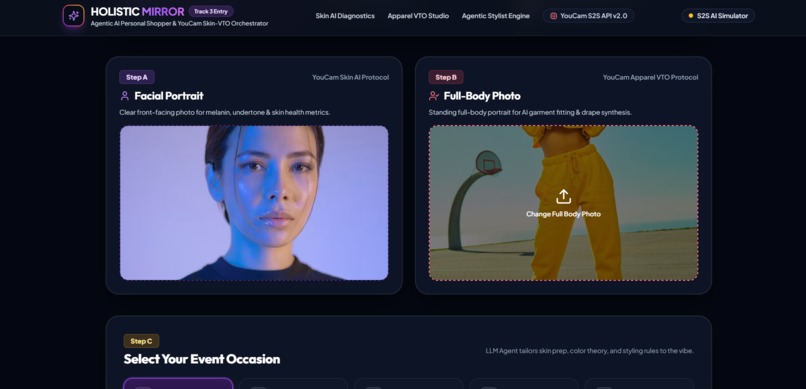Click the upload arrow icon on full-body photo
Viewport: 806px width, 389px height.
click(x=563, y=196)
